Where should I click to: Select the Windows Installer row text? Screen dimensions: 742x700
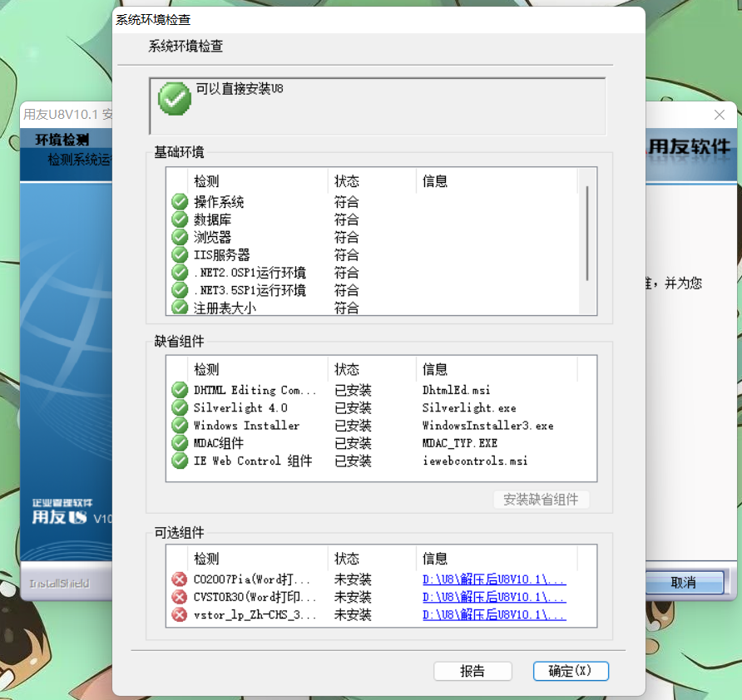click(246, 425)
